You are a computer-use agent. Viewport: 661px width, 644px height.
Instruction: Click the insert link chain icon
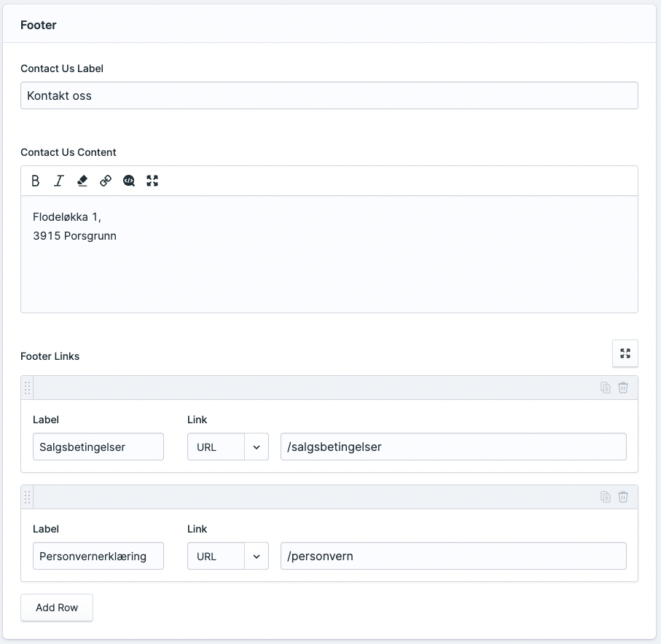(x=106, y=181)
